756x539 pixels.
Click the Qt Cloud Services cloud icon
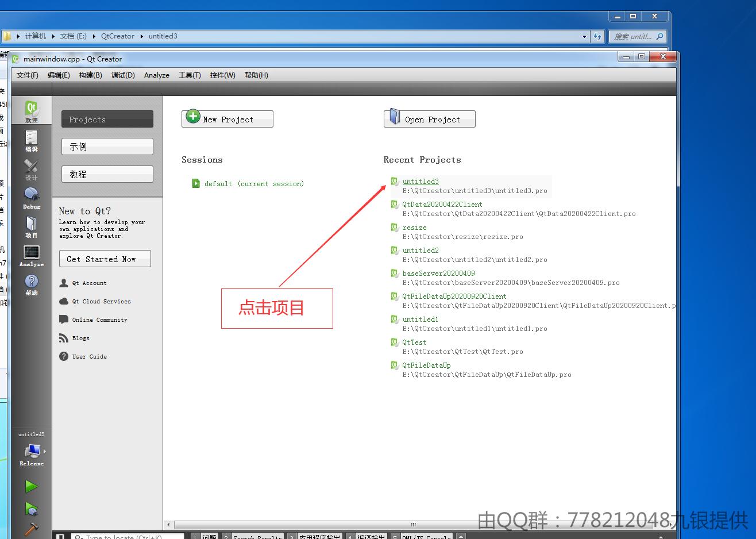64,301
